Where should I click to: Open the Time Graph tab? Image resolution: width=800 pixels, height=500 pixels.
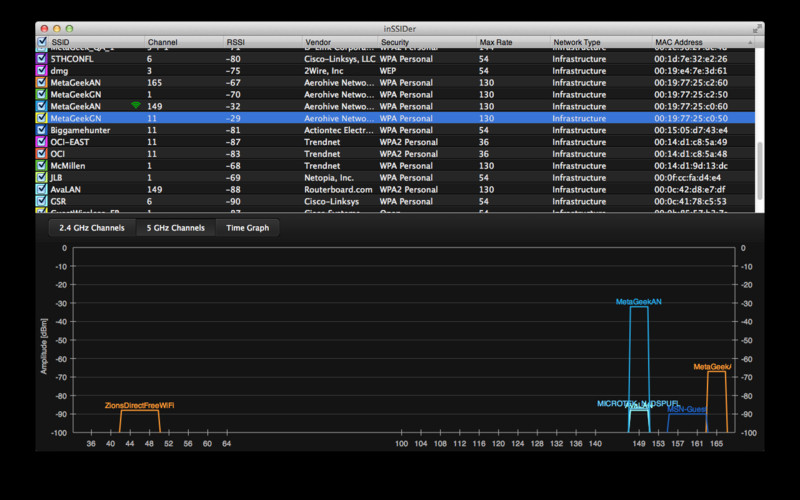[x=247, y=228]
